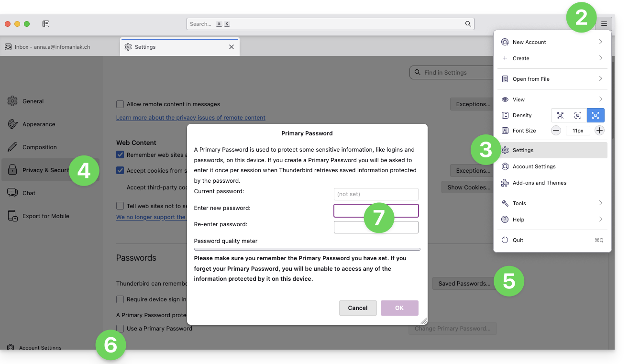Select the relaxed density icon

click(596, 115)
